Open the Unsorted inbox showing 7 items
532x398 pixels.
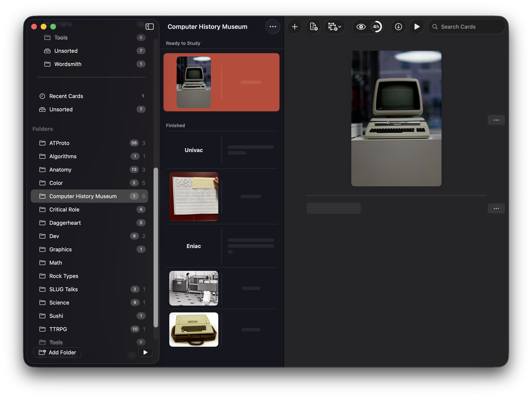(61, 109)
